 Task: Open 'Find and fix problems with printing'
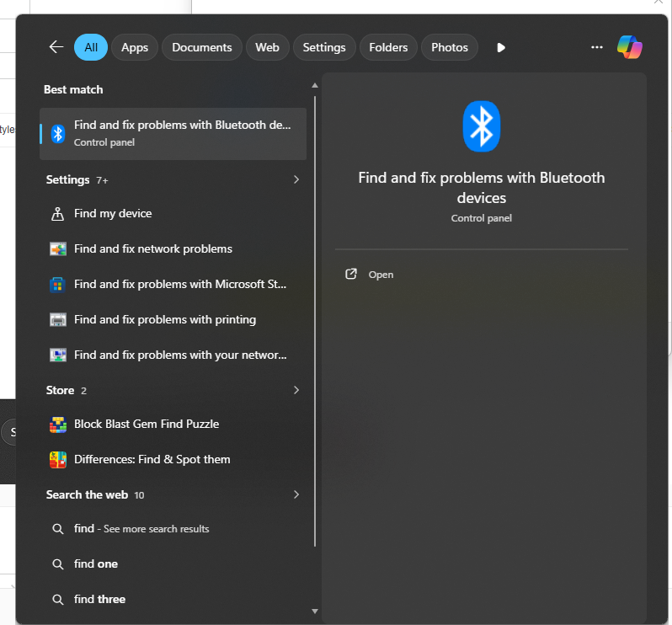pos(173,320)
